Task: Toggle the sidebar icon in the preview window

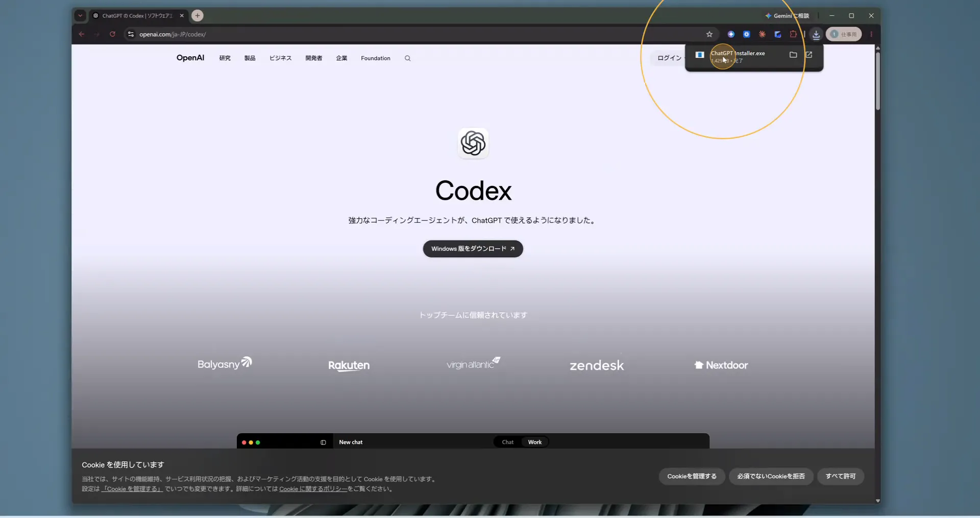Action: [323, 442]
